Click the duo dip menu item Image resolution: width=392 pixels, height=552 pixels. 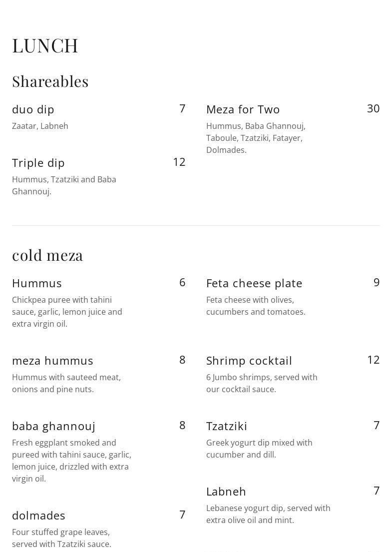coord(33,109)
